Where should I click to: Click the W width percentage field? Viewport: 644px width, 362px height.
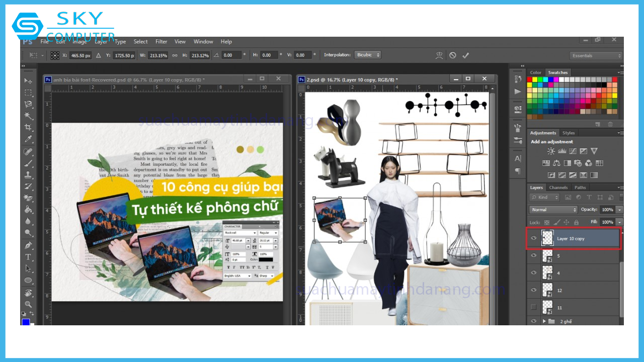[x=158, y=55]
